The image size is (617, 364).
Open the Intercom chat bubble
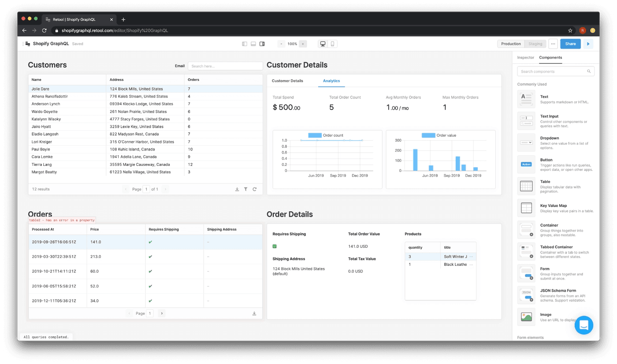point(584,325)
